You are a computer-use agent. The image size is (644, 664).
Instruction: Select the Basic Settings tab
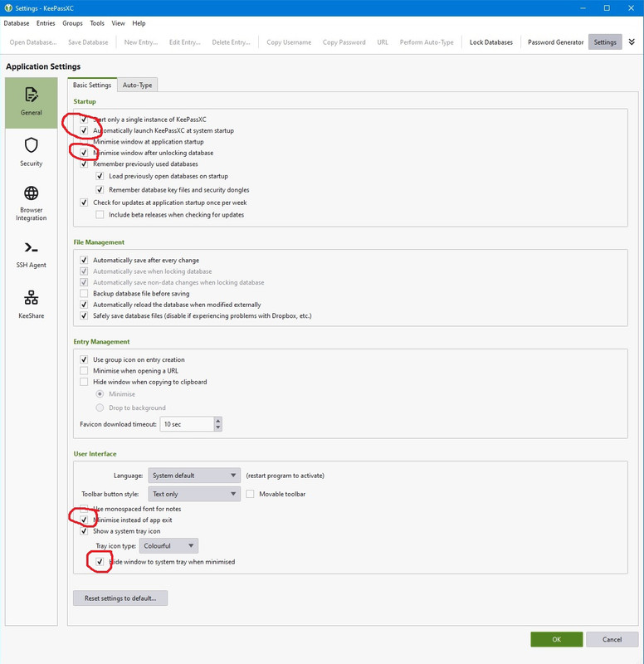(92, 85)
